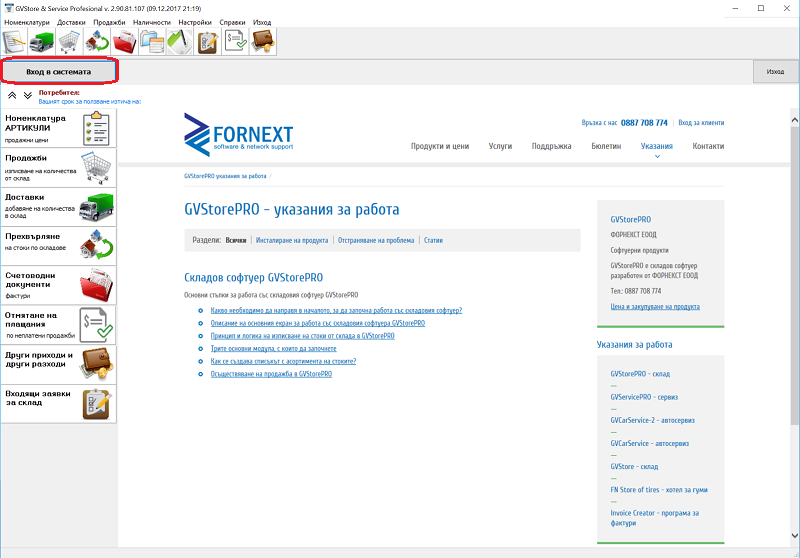The height and width of the screenshot is (558, 800).
Task: Click the green pencil notebook toolbar icon
Action: [179, 41]
